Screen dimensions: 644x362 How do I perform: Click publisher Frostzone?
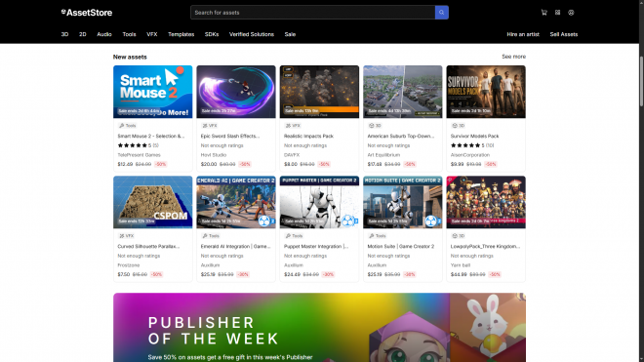coord(129,265)
